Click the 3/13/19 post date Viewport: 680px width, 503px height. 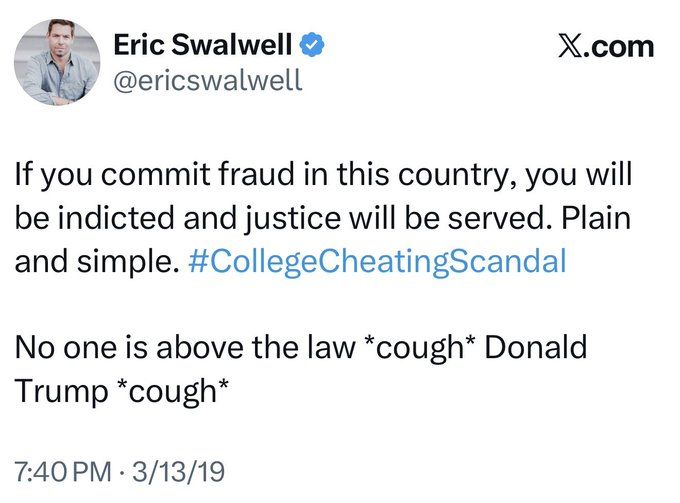(x=178, y=472)
